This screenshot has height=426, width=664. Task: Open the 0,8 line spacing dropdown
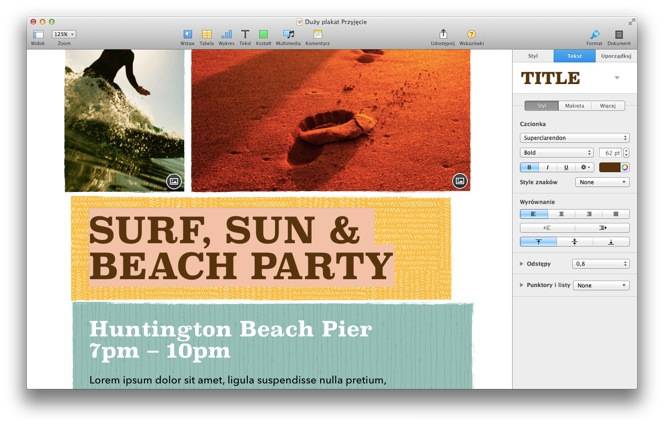(x=601, y=264)
